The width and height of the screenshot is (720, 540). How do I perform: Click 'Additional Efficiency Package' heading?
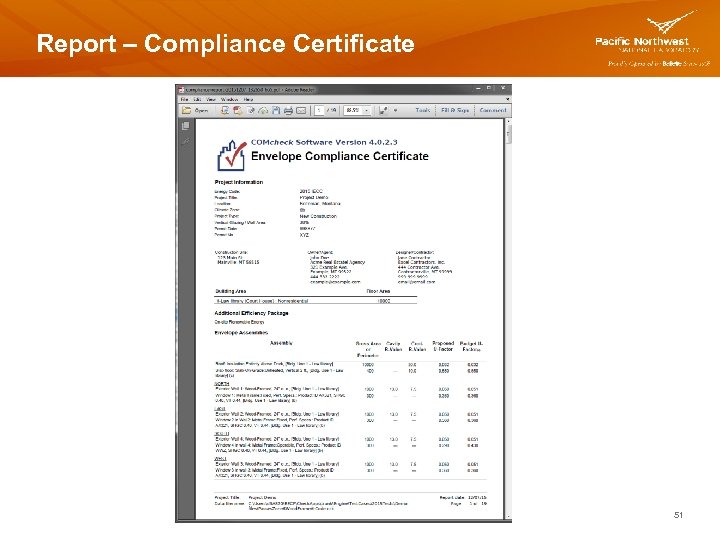(252, 313)
